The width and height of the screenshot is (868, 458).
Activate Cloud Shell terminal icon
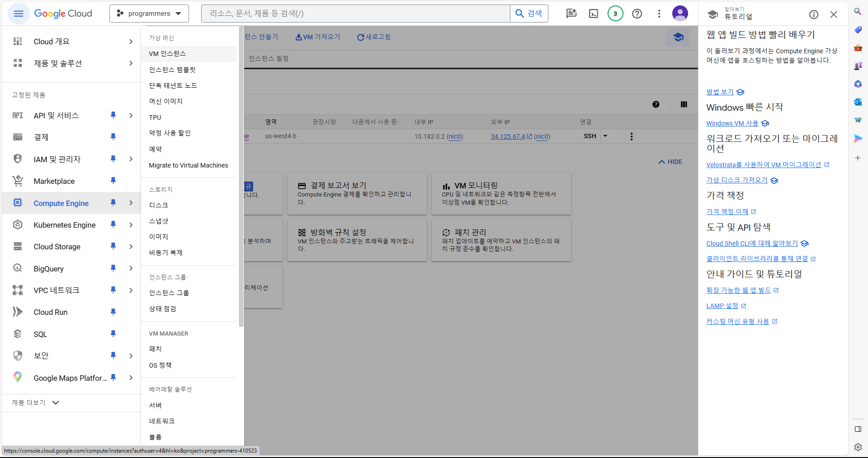594,14
